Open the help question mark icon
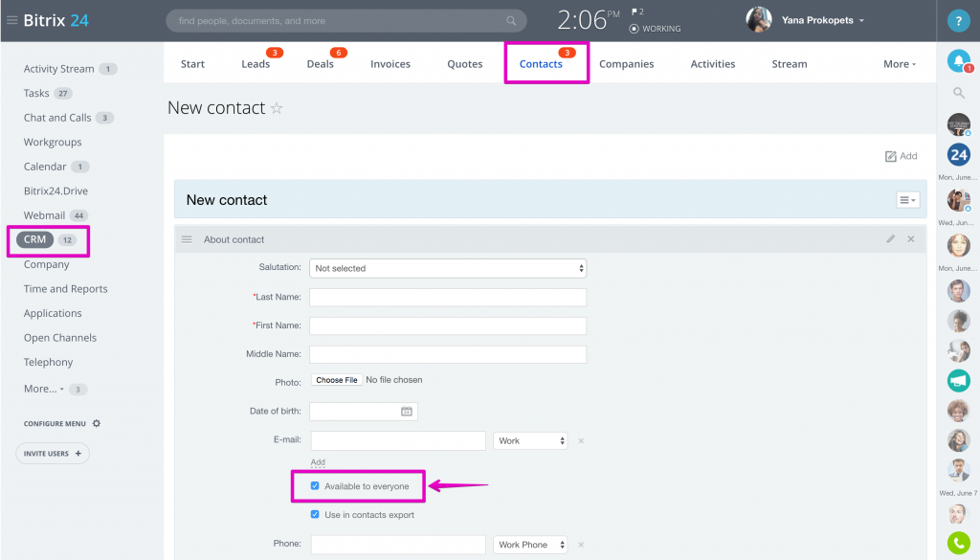This screenshot has width=980, height=560. pyautogui.click(x=958, y=21)
